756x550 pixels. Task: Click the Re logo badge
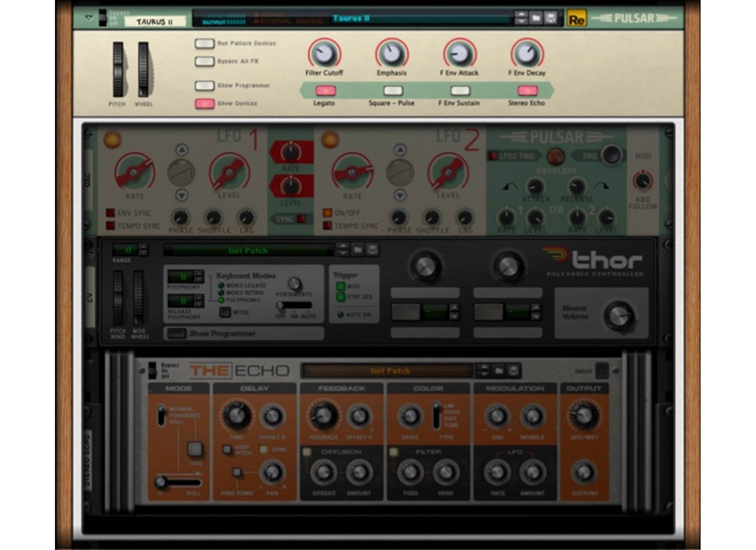(576, 19)
